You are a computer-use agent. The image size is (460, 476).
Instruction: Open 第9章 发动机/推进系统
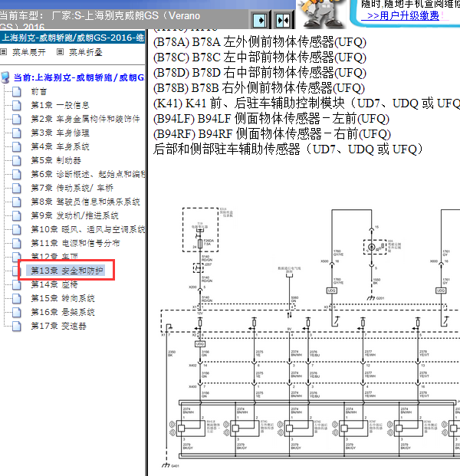coord(74,215)
